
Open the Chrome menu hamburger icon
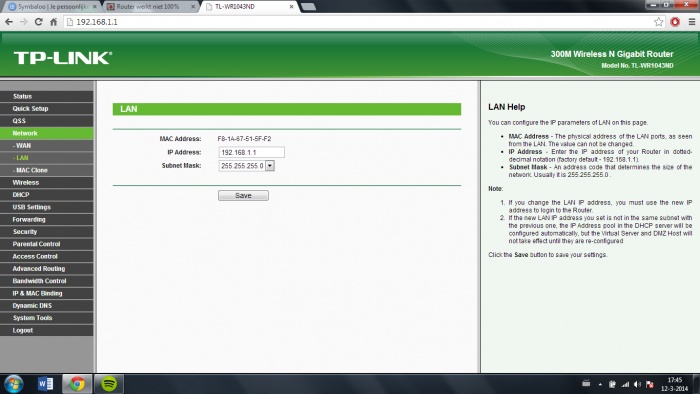(692, 22)
